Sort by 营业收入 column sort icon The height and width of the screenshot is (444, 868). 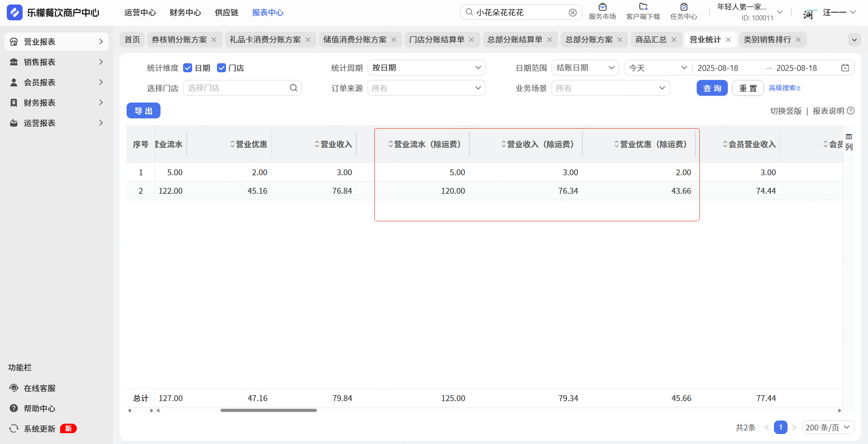[317, 144]
